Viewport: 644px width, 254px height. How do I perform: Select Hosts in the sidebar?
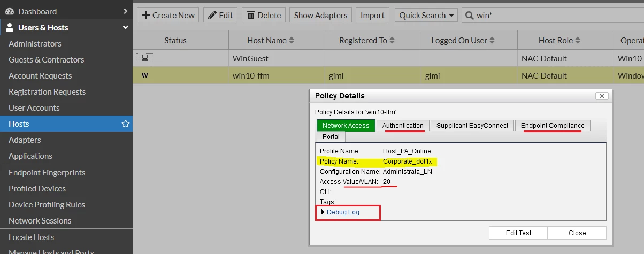(66, 124)
